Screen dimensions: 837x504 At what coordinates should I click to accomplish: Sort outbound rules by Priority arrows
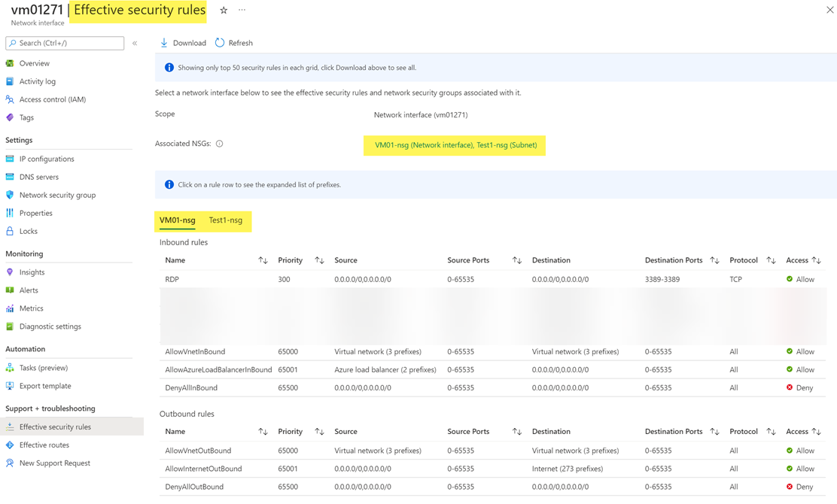point(320,432)
